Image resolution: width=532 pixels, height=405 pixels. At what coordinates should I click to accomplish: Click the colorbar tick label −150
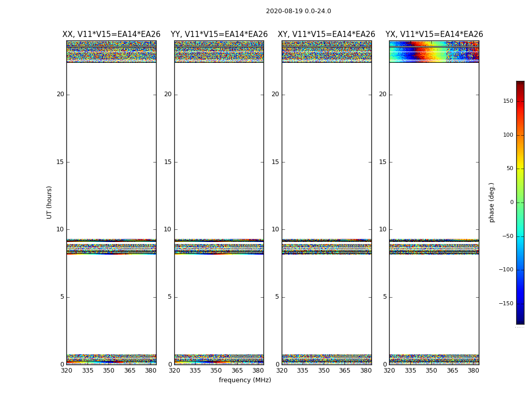point(506,303)
